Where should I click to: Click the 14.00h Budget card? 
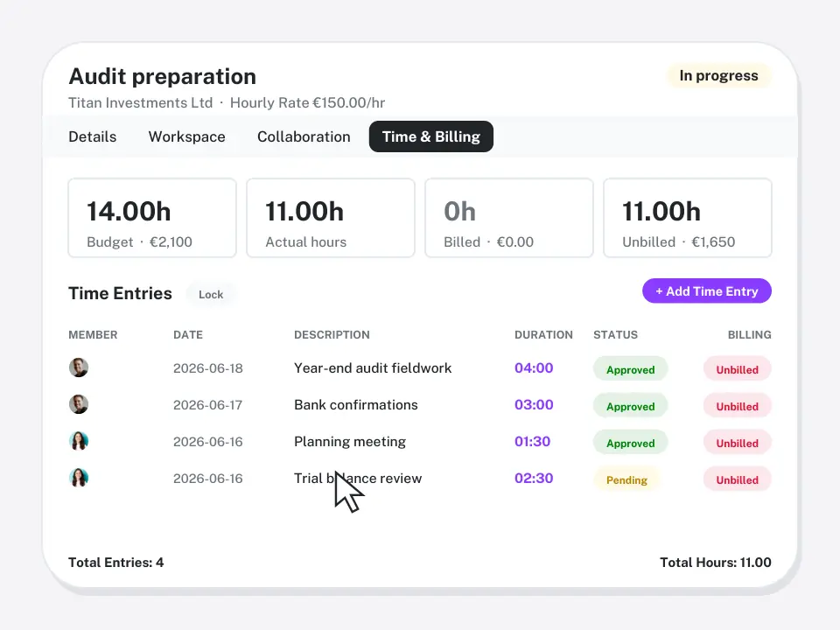pyautogui.click(x=152, y=218)
